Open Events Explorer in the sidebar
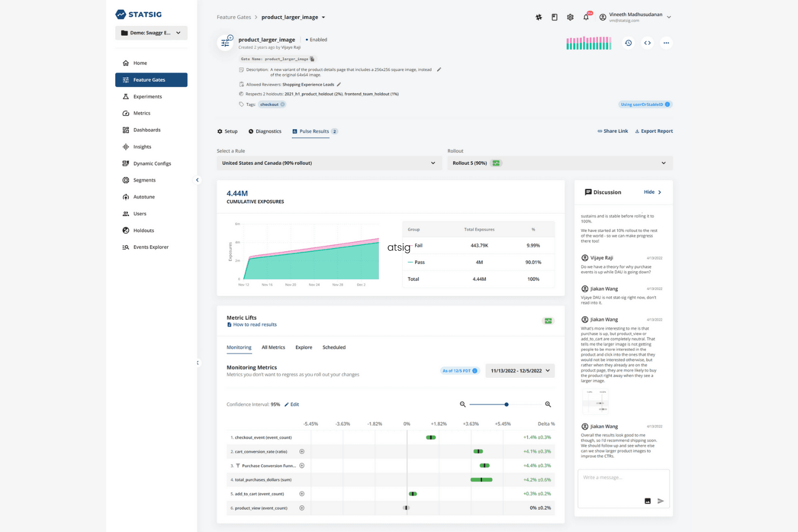This screenshot has width=798, height=532. [x=152, y=247]
